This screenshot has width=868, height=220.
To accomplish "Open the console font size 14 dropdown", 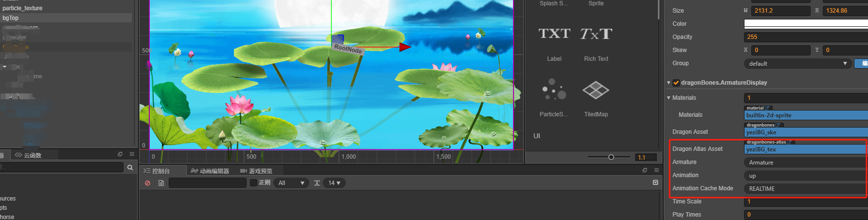I will coord(334,183).
